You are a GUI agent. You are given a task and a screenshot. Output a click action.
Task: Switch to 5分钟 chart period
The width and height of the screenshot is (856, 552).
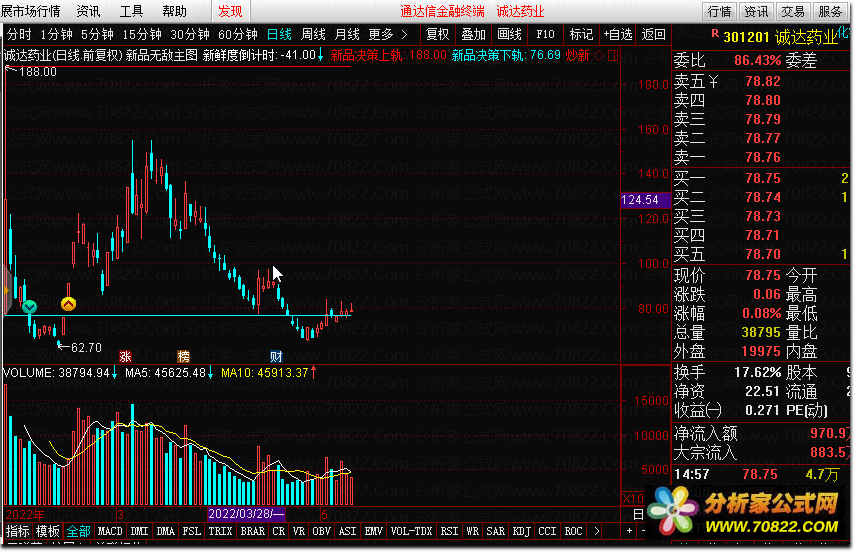(x=97, y=34)
